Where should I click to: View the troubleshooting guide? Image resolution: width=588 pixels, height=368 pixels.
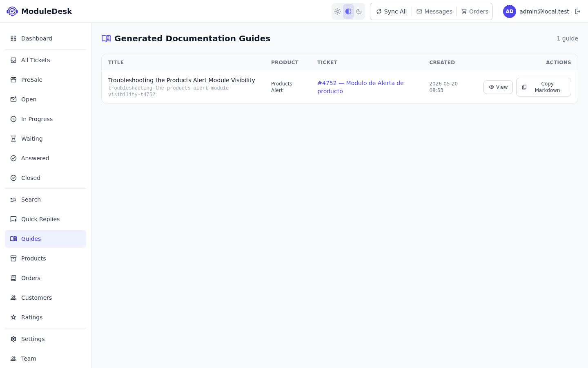pyautogui.click(x=498, y=87)
